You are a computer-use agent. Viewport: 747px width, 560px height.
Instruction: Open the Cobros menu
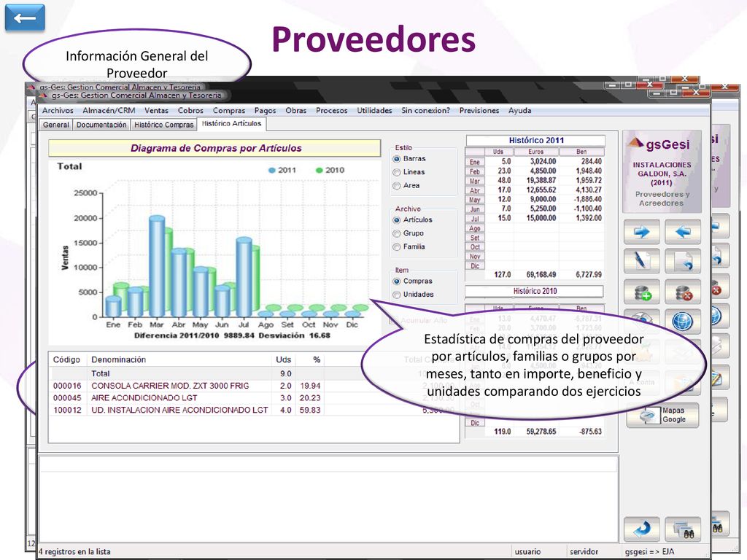[x=190, y=111]
